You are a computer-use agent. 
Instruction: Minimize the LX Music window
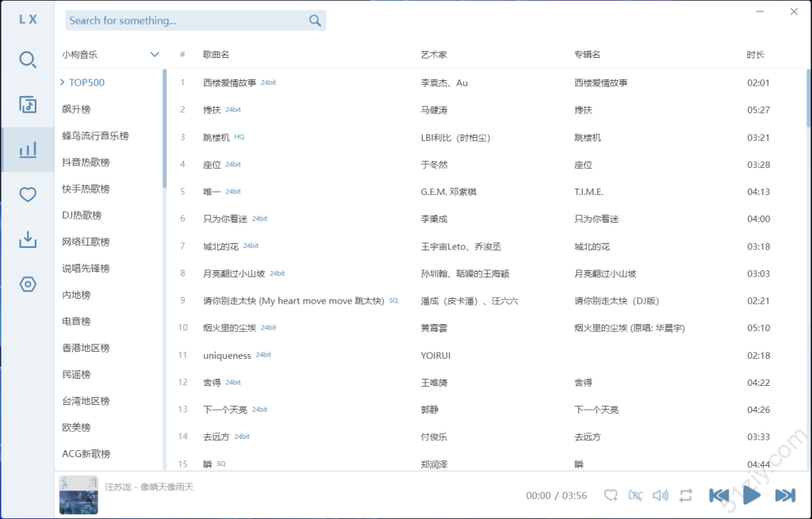pyautogui.click(x=760, y=11)
